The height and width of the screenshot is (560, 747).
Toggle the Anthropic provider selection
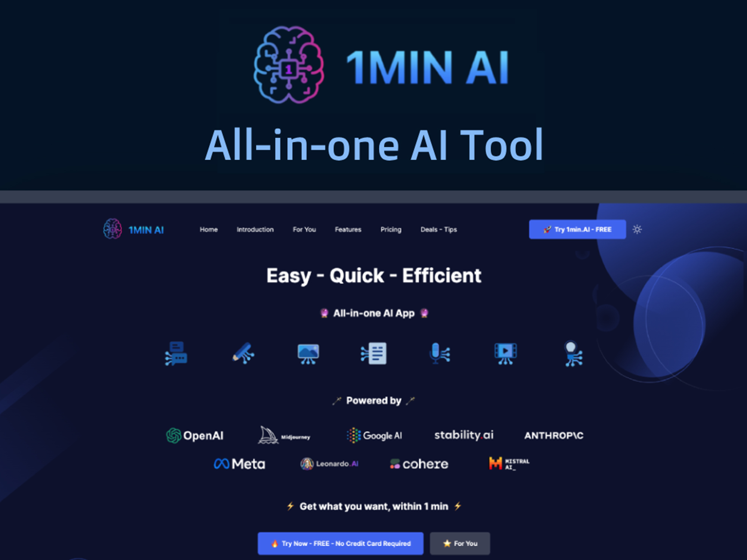click(562, 435)
